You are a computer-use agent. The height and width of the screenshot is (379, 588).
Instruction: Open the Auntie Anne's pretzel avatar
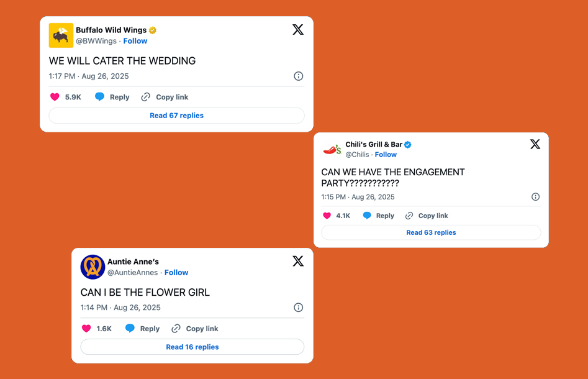coord(93,267)
